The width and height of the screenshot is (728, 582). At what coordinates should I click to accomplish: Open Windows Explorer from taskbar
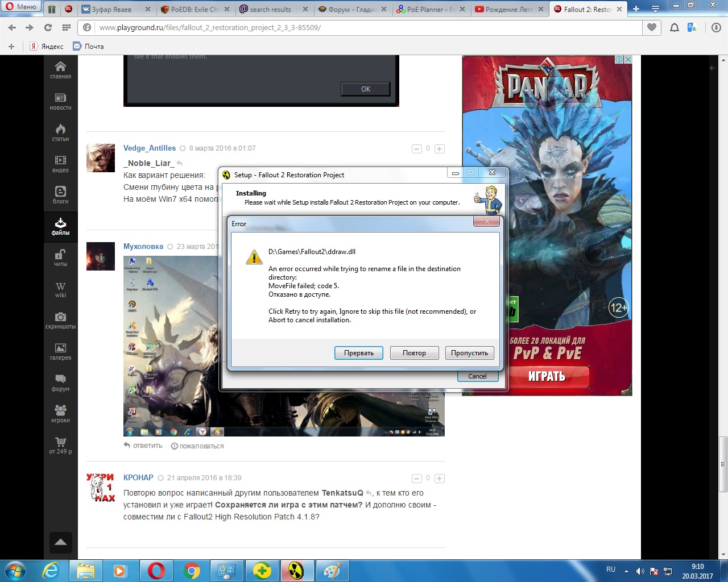click(86, 571)
